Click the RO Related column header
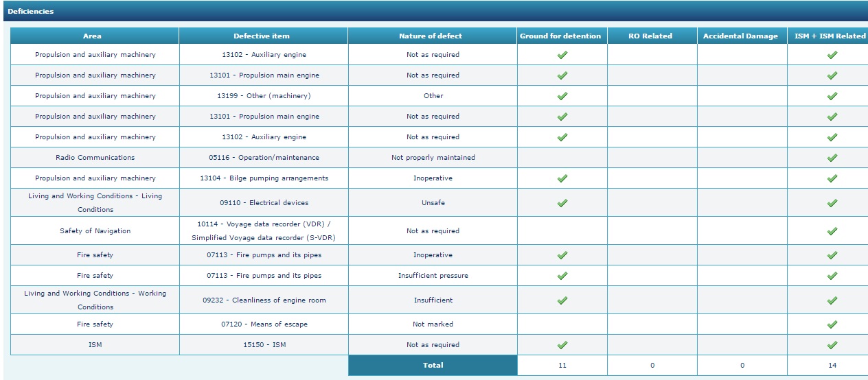 pyautogui.click(x=652, y=36)
